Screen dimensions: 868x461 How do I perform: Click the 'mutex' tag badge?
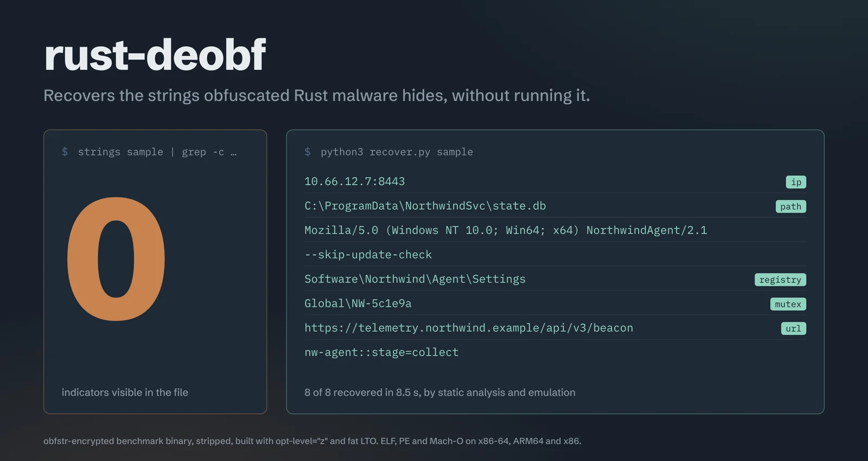788,304
